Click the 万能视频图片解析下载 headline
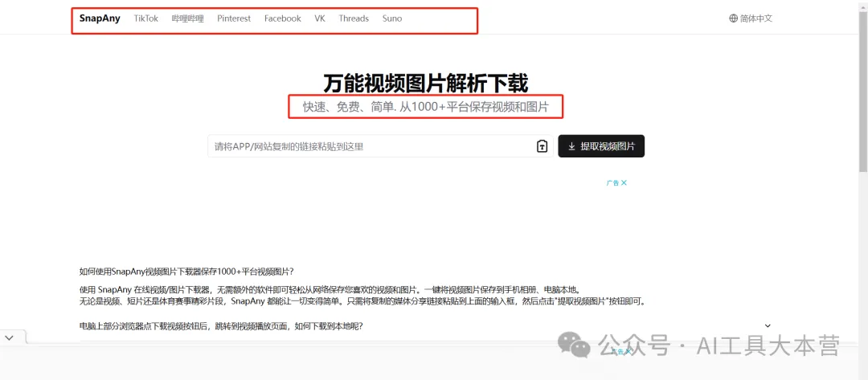The image size is (868, 380). point(426,83)
